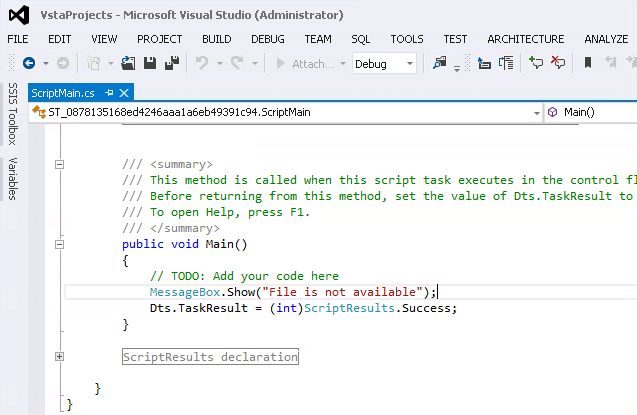
Task: Open the Main() member dropdown
Action: click(590, 113)
